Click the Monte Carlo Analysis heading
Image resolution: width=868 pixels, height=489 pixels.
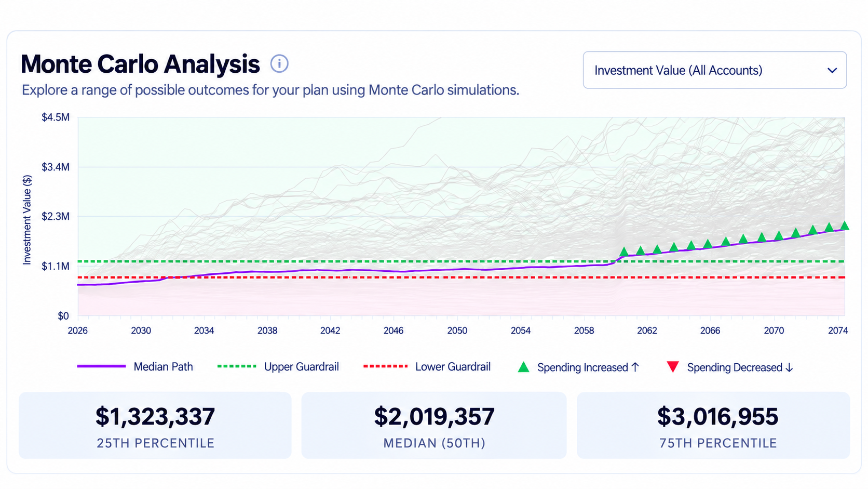click(140, 64)
